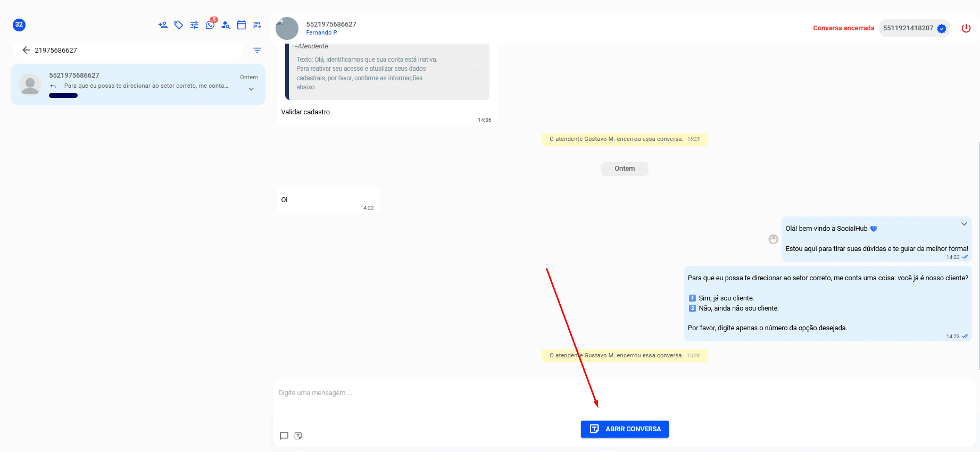The height and width of the screenshot is (452, 980).
Task: Open the search contact person icon
Action: pyautogui.click(x=226, y=25)
